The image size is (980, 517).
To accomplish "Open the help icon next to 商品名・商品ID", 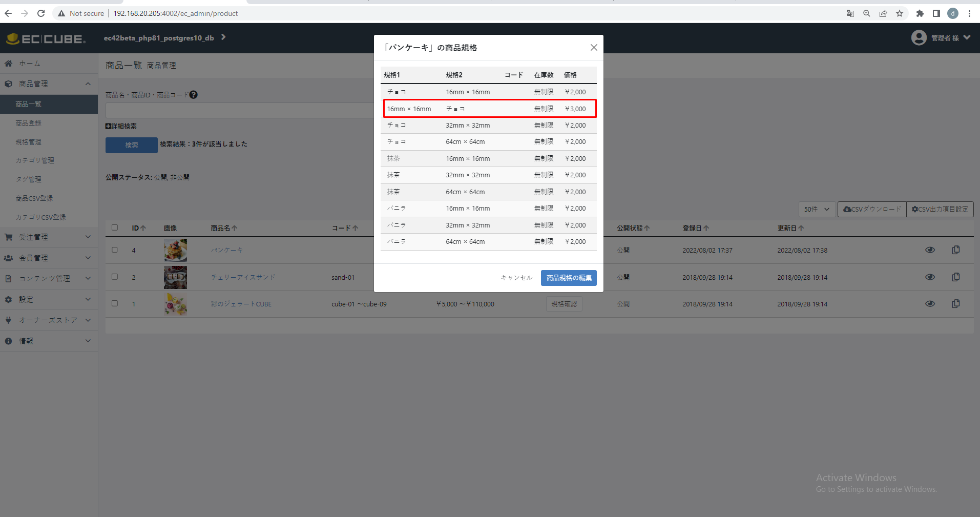I will point(194,94).
